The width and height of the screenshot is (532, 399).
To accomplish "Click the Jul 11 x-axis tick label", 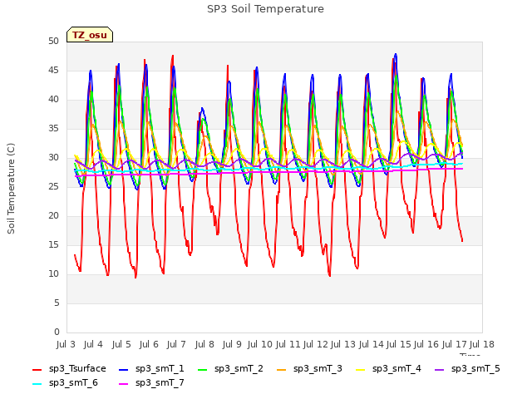I will pyautogui.click(x=288, y=344).
